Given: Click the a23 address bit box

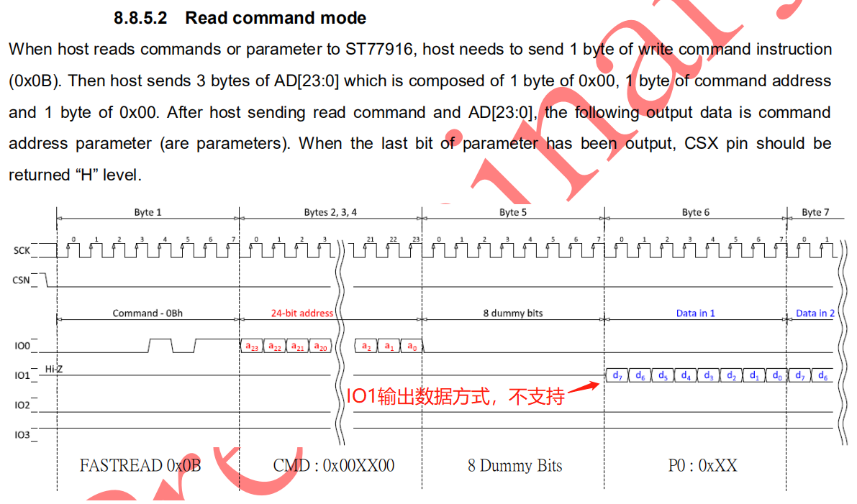Looking at the screenshot, I should (252, 347).
